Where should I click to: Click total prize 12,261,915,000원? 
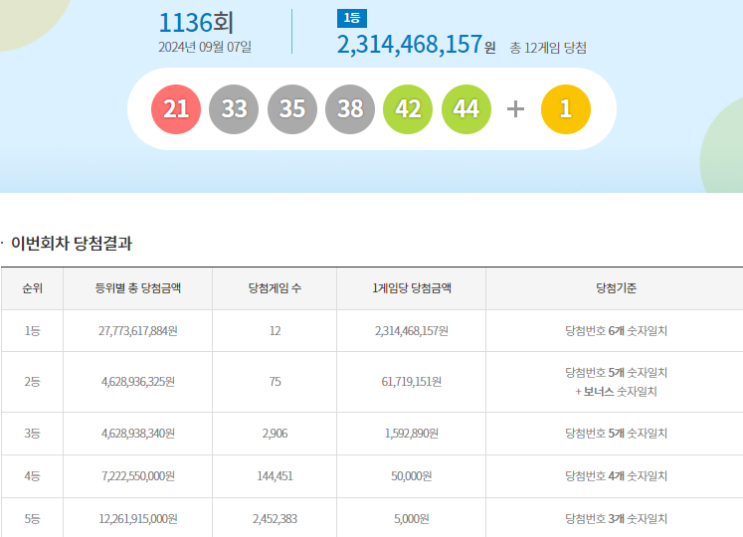138,519
